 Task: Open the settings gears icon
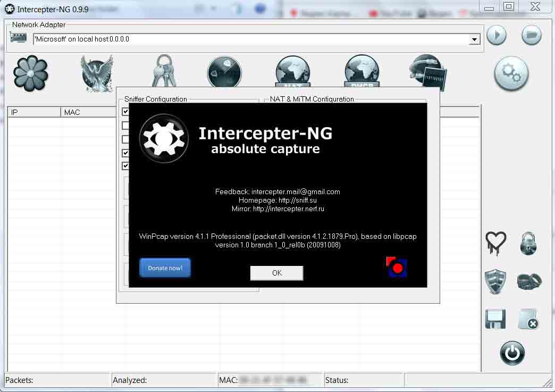(x=511, y=73)
